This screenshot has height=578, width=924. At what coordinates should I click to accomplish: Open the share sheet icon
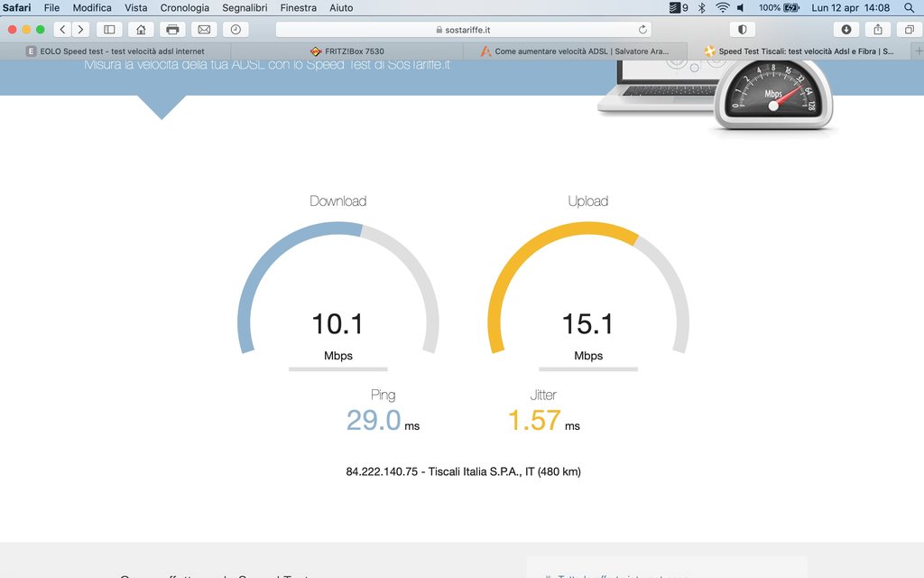pos(877,30)
